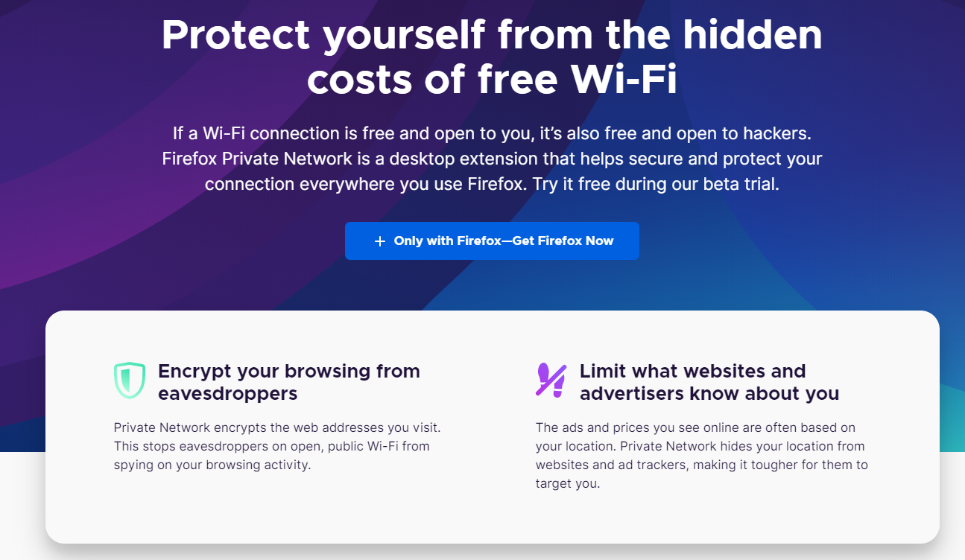Click the plus icon on the Firefox button

[x=380, y=241]
